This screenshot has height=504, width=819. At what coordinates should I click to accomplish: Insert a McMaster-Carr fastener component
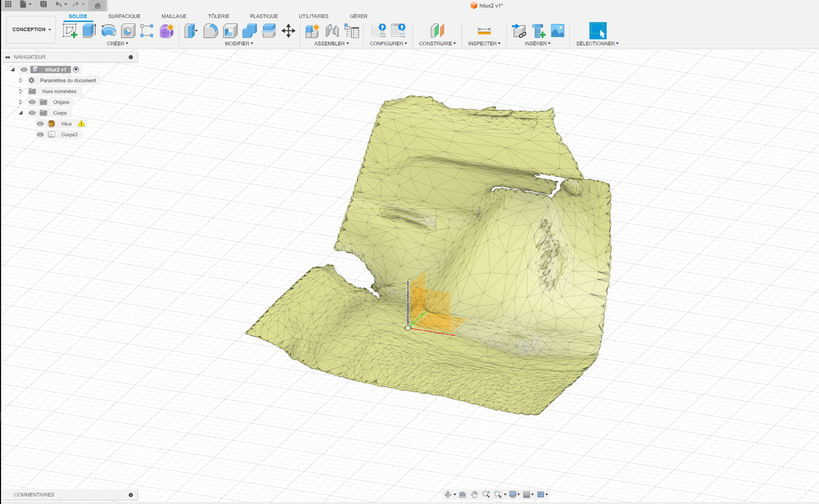(x=538, y=31)
